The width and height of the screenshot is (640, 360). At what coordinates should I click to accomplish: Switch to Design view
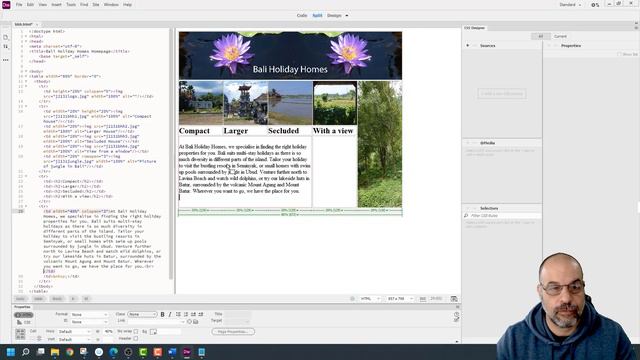click(x=334, y=16)
